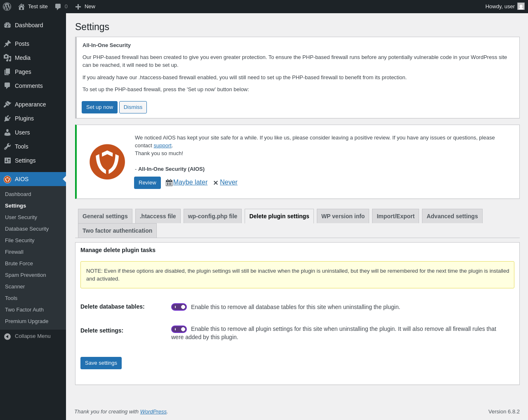Open the Two factor authentication tab
Screen dimensions: 528x420
click(118, 231)
